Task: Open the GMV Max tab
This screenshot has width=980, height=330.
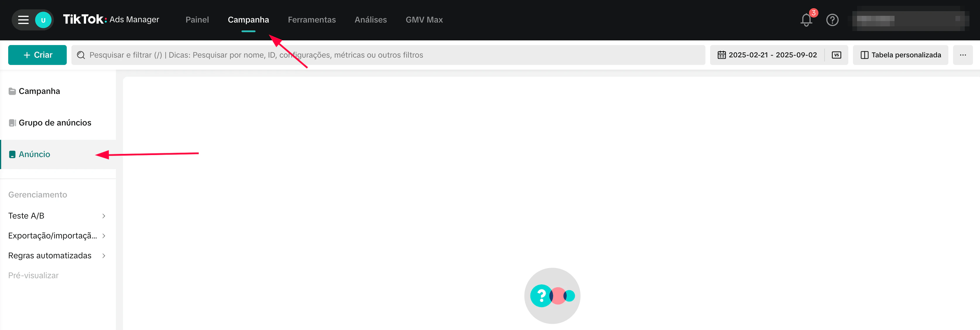Action: coord(424,20)
